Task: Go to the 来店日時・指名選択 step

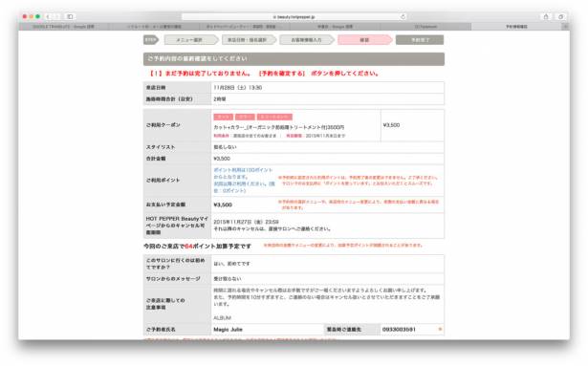Action: pyautogui.click(x=249, y=40)
